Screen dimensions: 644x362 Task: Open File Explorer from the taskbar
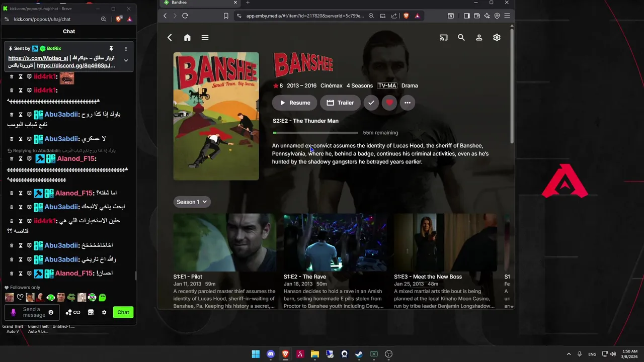pyautogui.click(x=315, y=354)
